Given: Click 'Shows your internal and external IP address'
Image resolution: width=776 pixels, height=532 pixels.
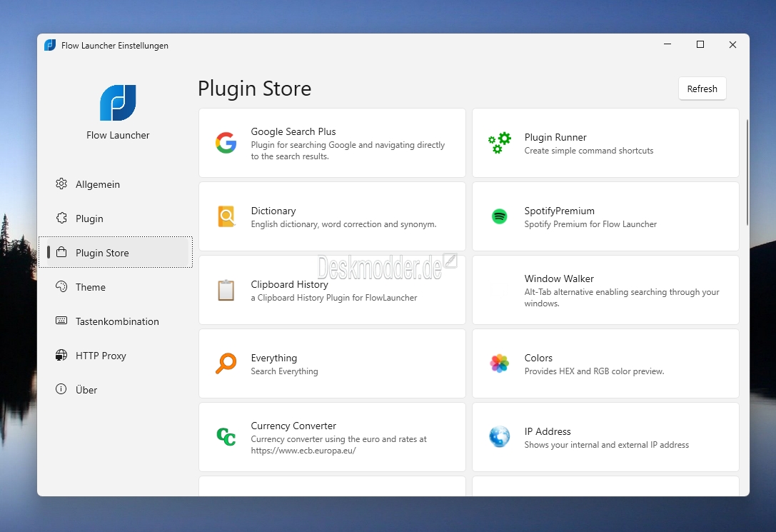Looking at the screenshot, I should [x=606, y=444].
